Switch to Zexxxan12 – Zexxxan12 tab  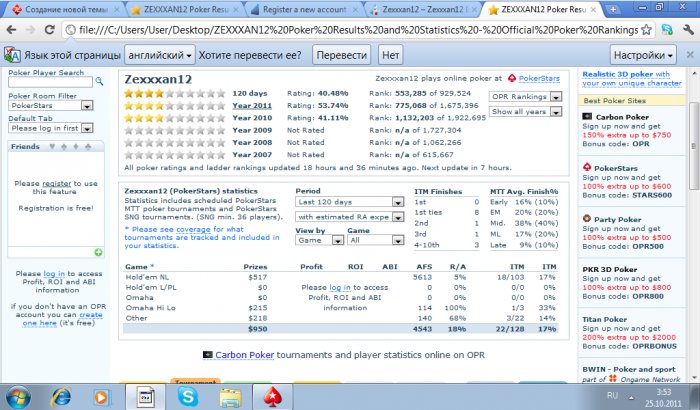pos(423,9)
